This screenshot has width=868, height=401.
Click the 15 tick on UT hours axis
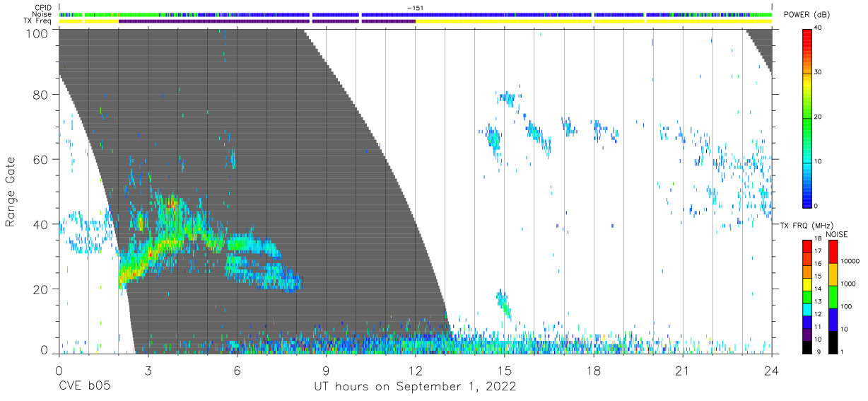pos(505,370)
